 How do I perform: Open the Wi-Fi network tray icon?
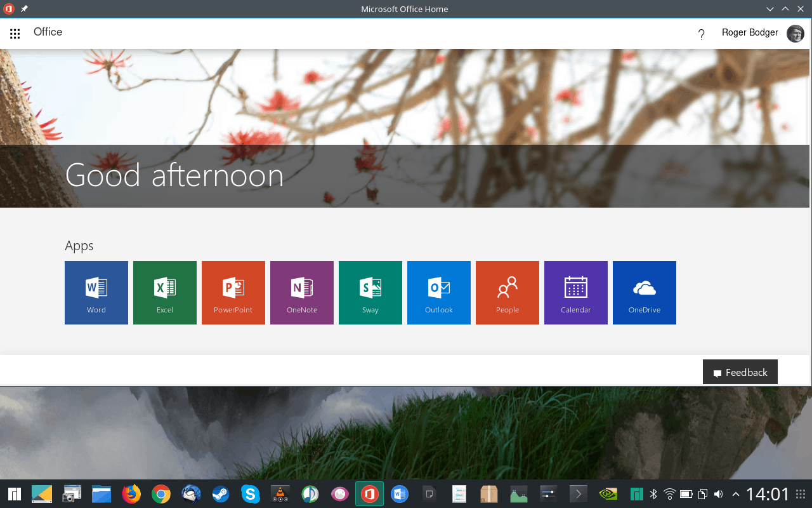click(669, 494)
